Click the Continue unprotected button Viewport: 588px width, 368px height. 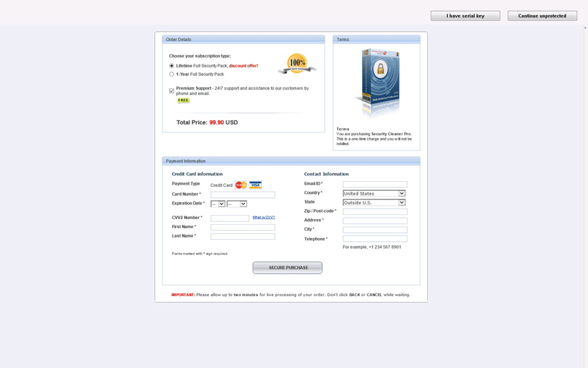pyautogui.click(x=542, y=16)
